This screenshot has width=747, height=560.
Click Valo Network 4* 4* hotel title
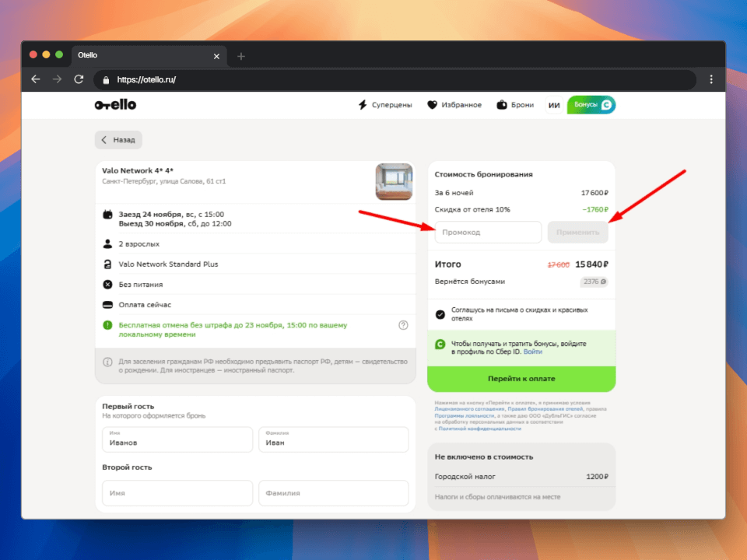pos(138,170)
